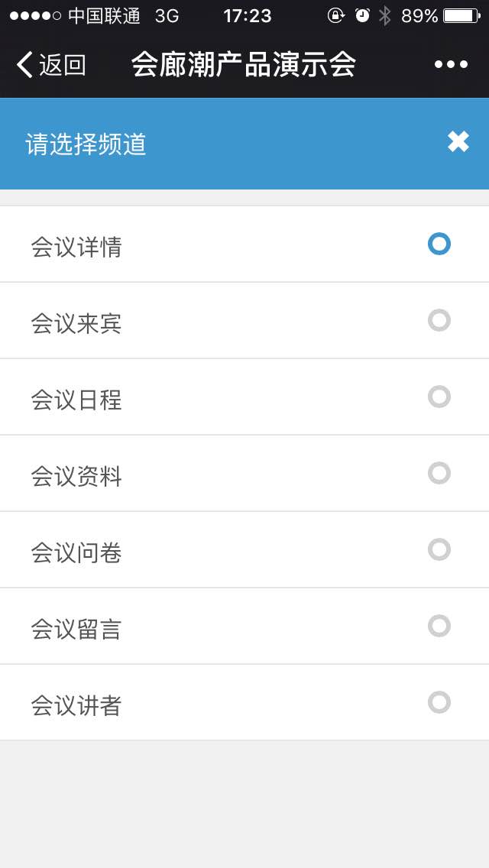The width and height of the screenshot is (489, 868).
Task: Open the three-dots more menu
Action: click(x=451, y=65)
